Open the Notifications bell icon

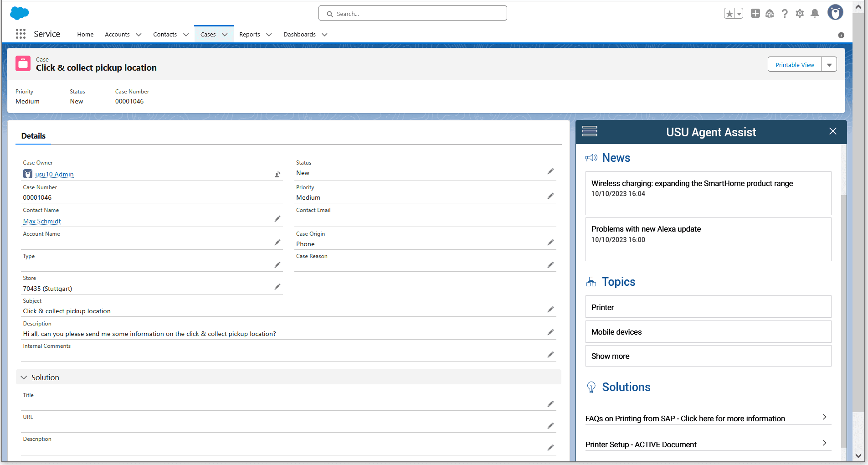pos(815,14)
